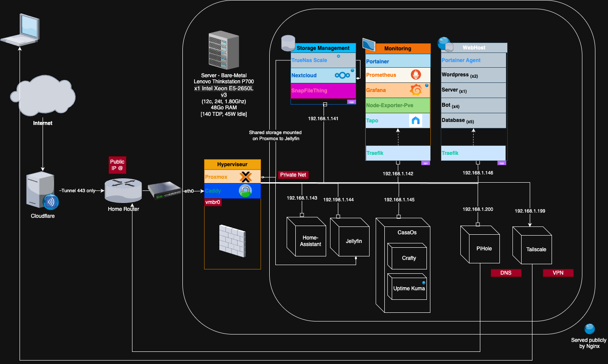
Task: Select the Private Net label
Action: point(293,175)
